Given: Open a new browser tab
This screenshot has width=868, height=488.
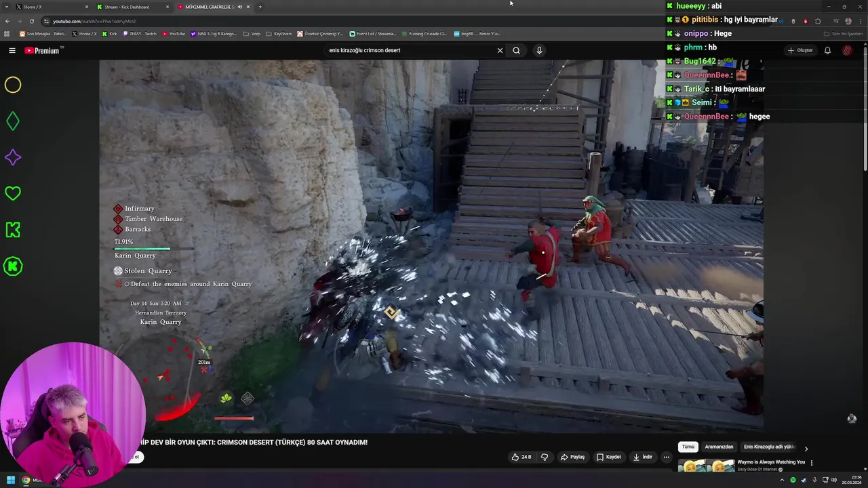Looking at the screenshot, I should point(260,7).
